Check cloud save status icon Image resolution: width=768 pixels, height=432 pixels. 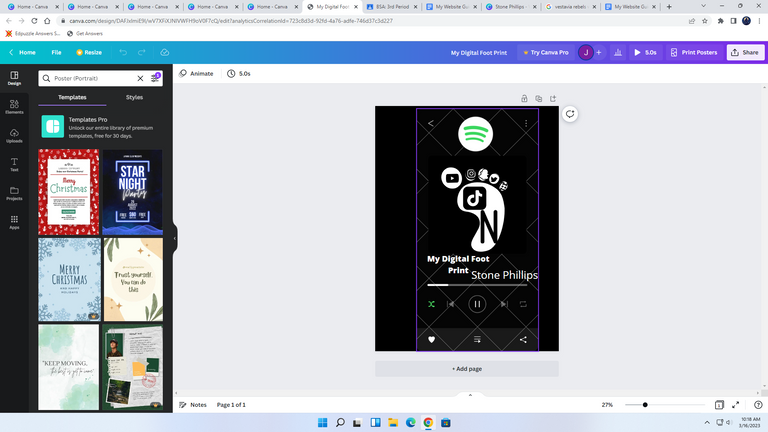[165, 52]
